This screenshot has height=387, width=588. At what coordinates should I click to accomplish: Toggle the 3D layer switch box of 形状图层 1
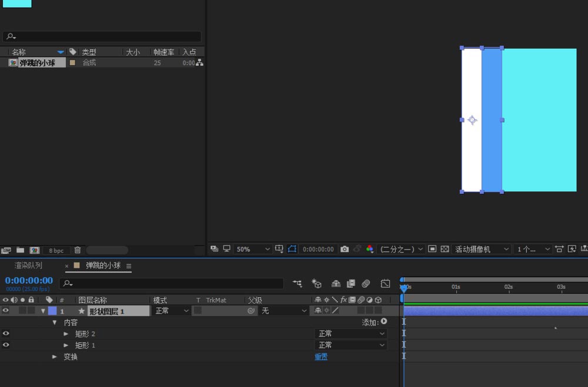pos(378,310)
